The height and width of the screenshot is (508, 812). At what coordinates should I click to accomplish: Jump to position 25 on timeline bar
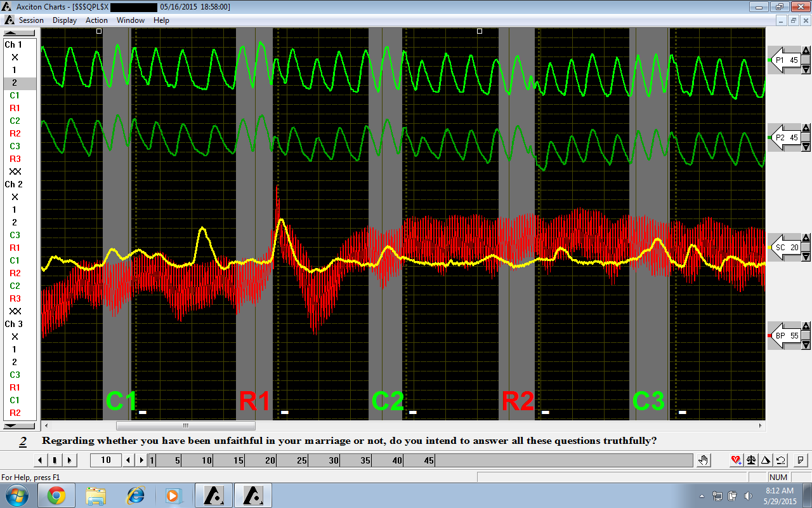tap(302, 460)
